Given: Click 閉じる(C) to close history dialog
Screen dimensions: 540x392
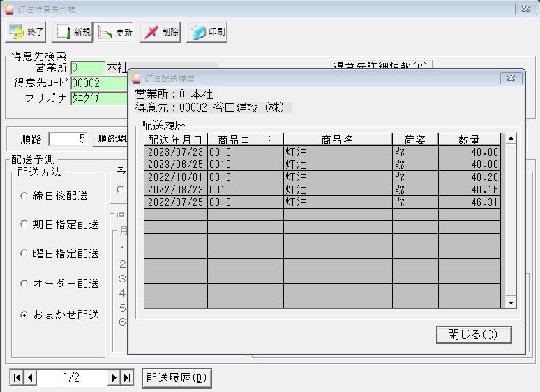Looking at the screenshot, I should 474,335.
